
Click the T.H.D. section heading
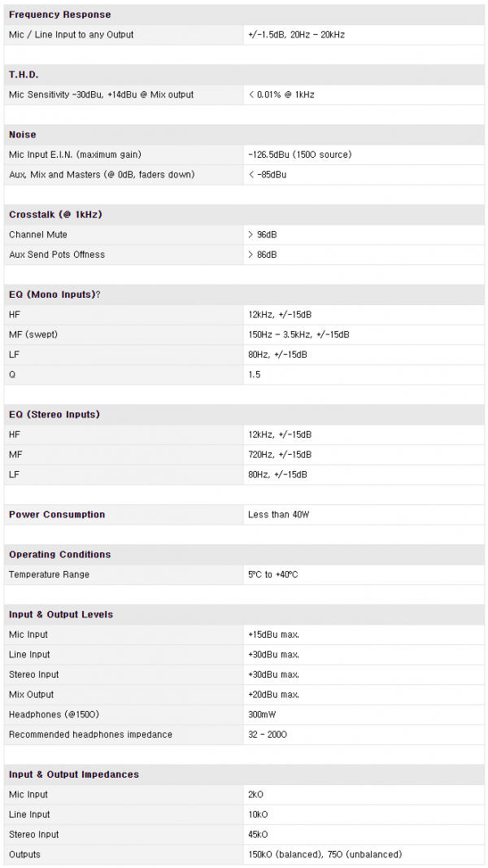[24, 75]
